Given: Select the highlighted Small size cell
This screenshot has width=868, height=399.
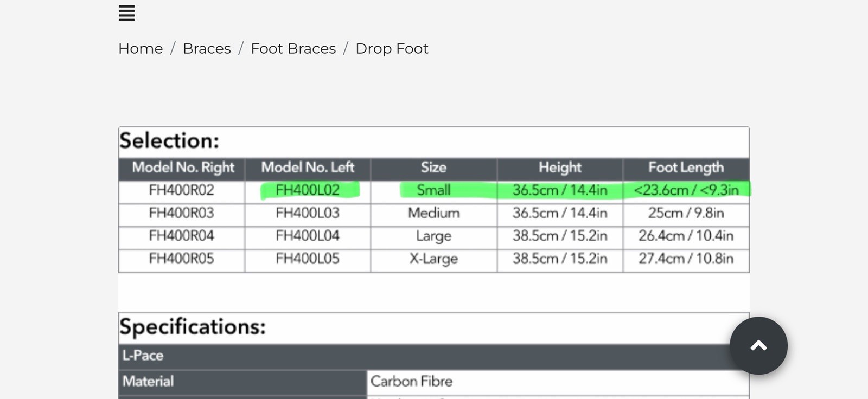Looking at the screenshot, I should (x=433, y=190).
